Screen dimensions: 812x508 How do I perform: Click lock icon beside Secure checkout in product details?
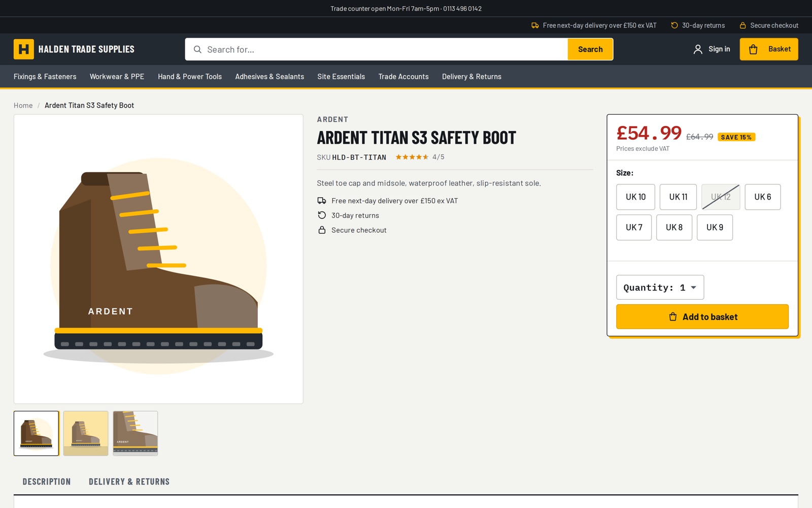(322, 230)
